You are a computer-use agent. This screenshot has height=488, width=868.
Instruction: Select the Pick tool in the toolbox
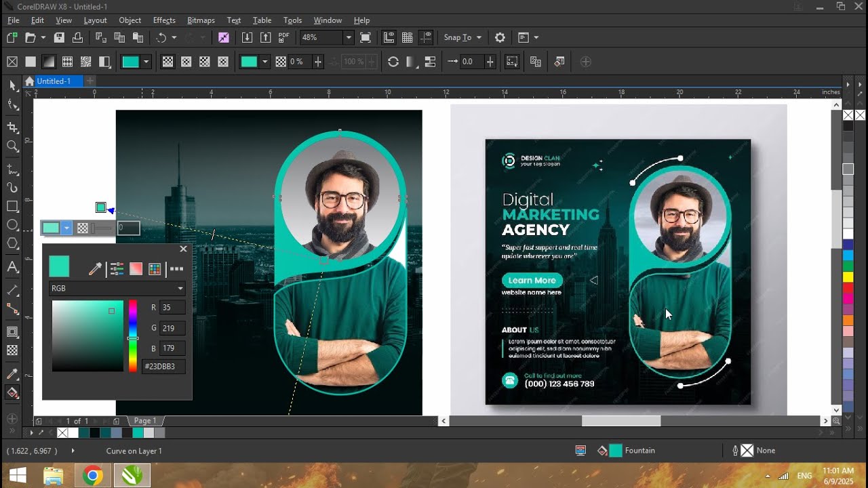click(12, 86)
